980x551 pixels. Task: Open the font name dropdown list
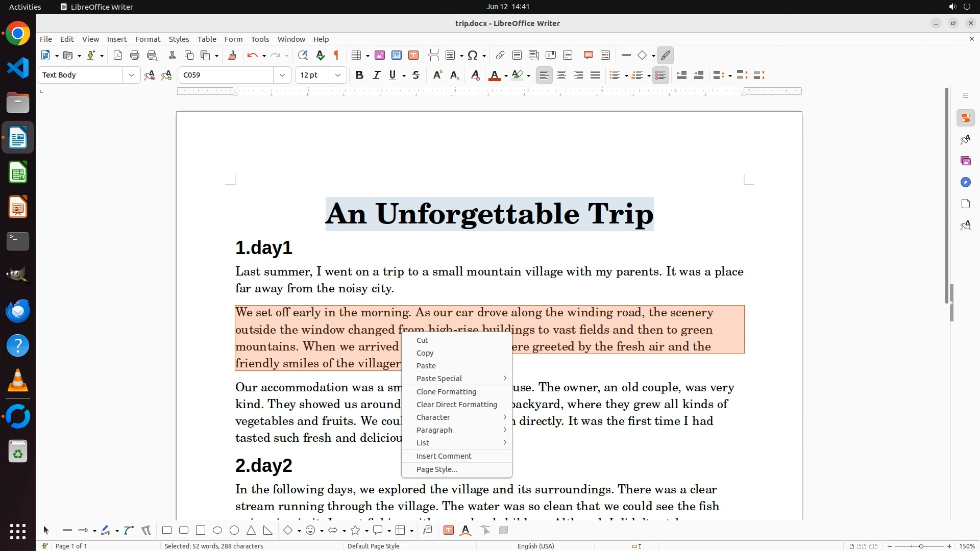(282, 75)
